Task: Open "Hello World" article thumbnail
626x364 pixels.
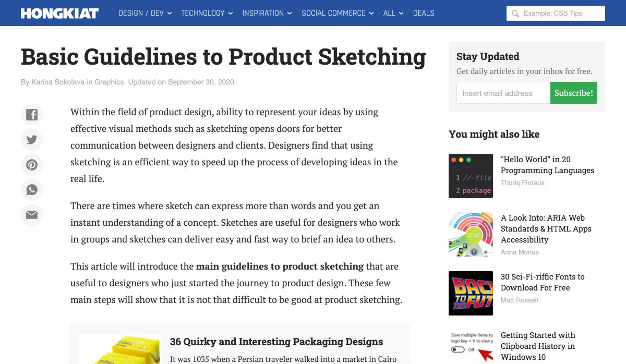Action: 471,176
